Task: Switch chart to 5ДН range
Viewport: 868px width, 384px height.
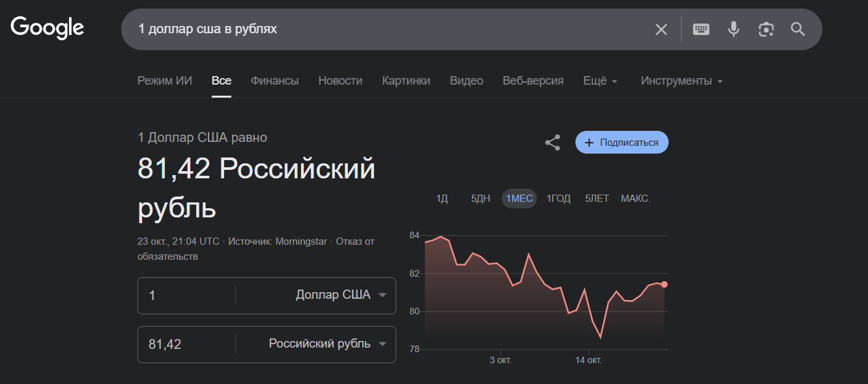Action: point(480,199)
